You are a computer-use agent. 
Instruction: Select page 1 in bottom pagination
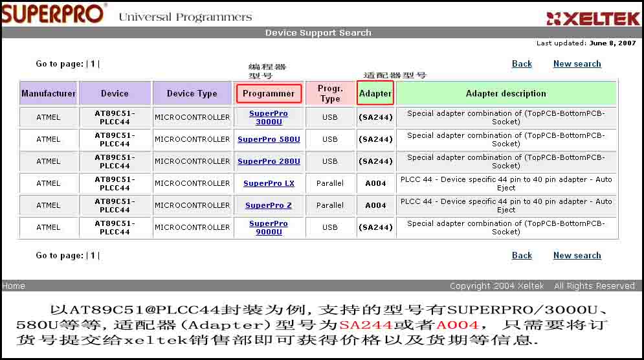93,255
